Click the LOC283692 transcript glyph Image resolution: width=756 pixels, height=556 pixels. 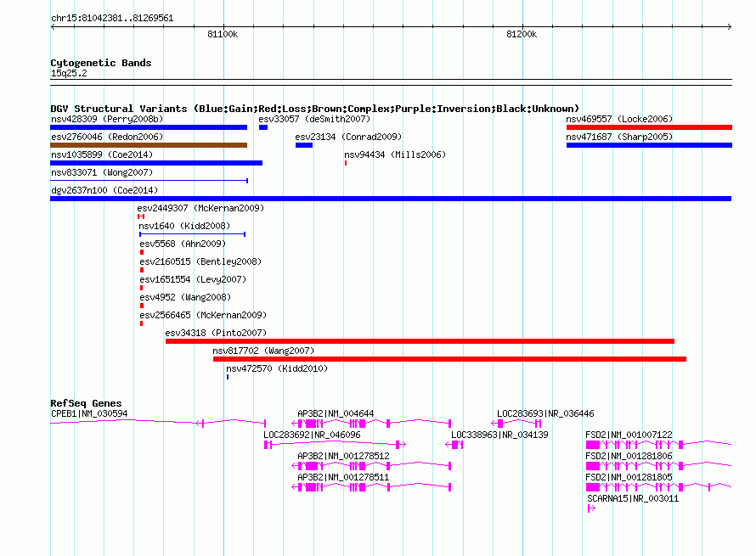point(335,445)
